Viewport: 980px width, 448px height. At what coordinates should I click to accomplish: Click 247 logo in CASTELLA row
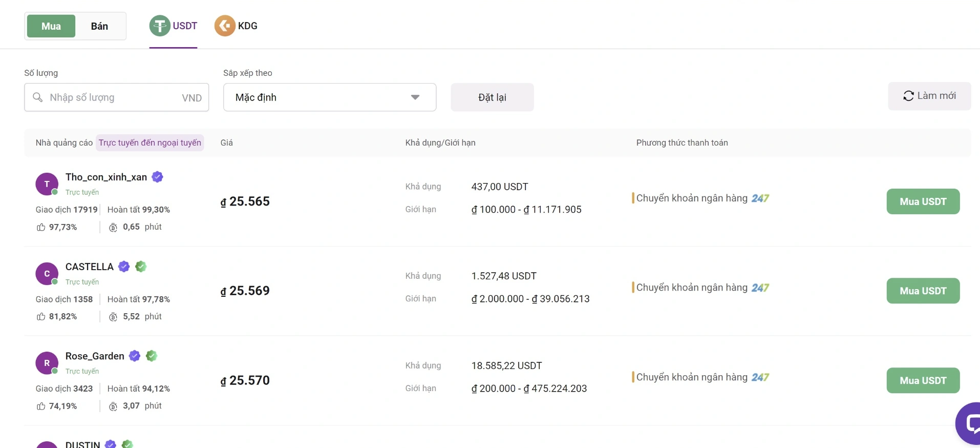pos(760,288)
